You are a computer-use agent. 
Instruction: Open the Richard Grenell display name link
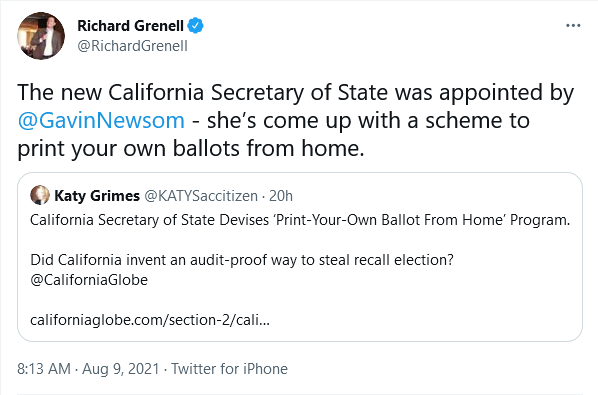coord(130,26)
